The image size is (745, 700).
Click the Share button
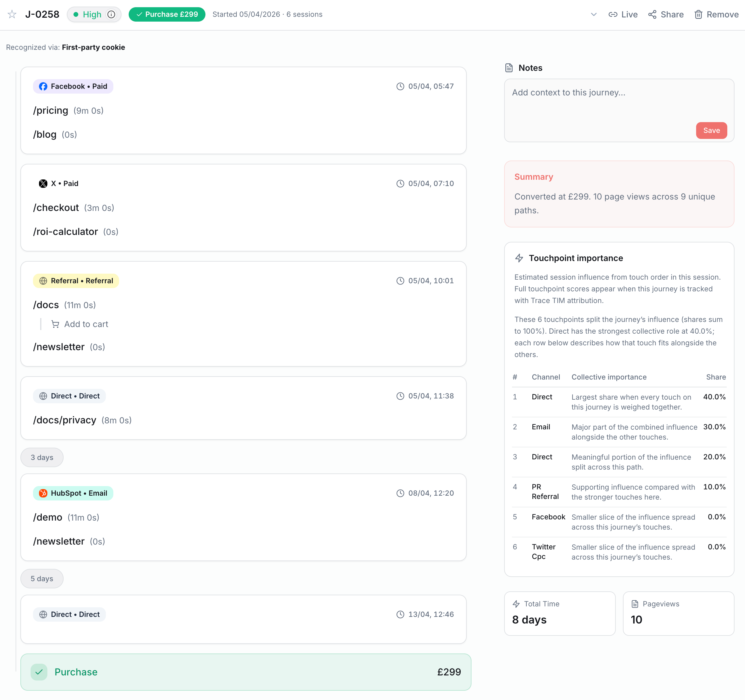(x=666, y=14)
